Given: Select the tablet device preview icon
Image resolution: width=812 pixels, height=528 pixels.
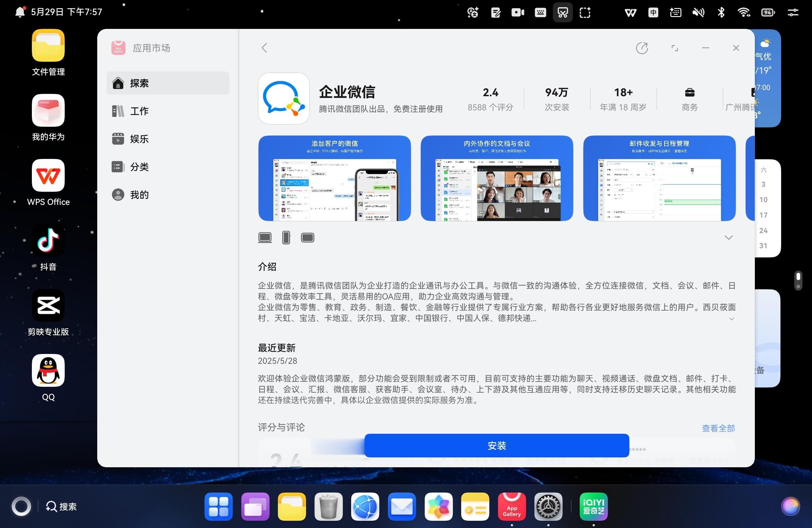Looking at the screenshot, I should (x=307, y=237).
